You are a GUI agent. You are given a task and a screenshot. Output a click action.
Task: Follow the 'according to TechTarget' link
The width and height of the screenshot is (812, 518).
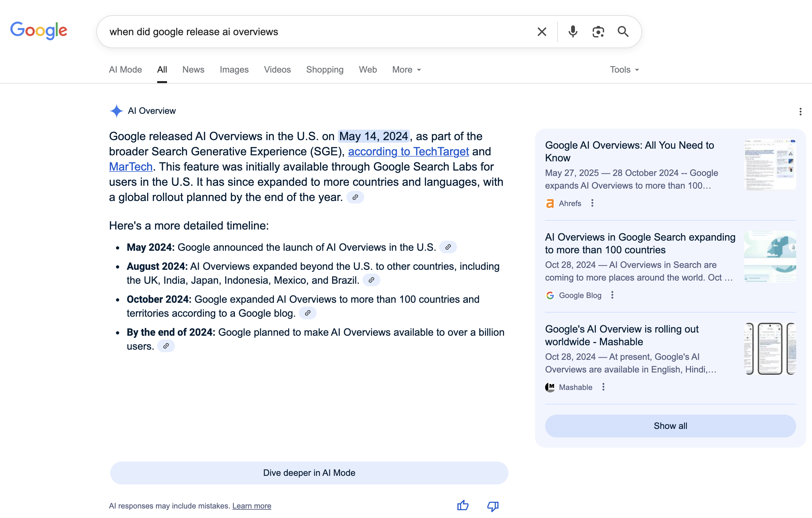pyautogui.click(x=408, y=152)
